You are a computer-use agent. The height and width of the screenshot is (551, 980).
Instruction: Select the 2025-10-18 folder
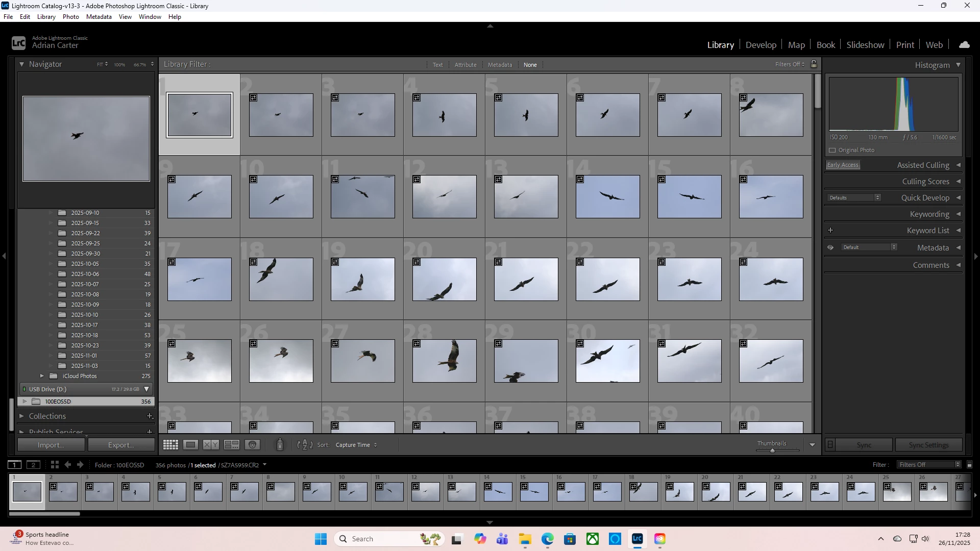(86, 335)
